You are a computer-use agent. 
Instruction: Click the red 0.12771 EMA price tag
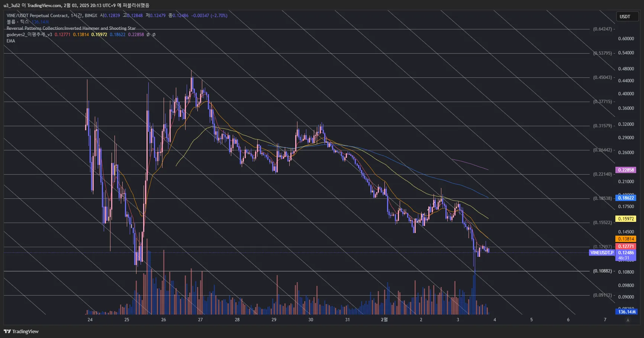pos(626,246)
